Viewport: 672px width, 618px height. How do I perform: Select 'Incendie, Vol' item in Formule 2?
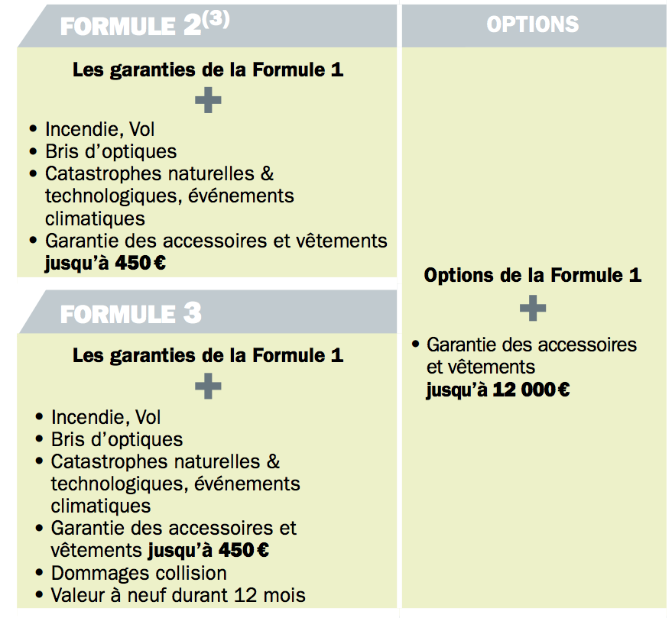(100, 129)
